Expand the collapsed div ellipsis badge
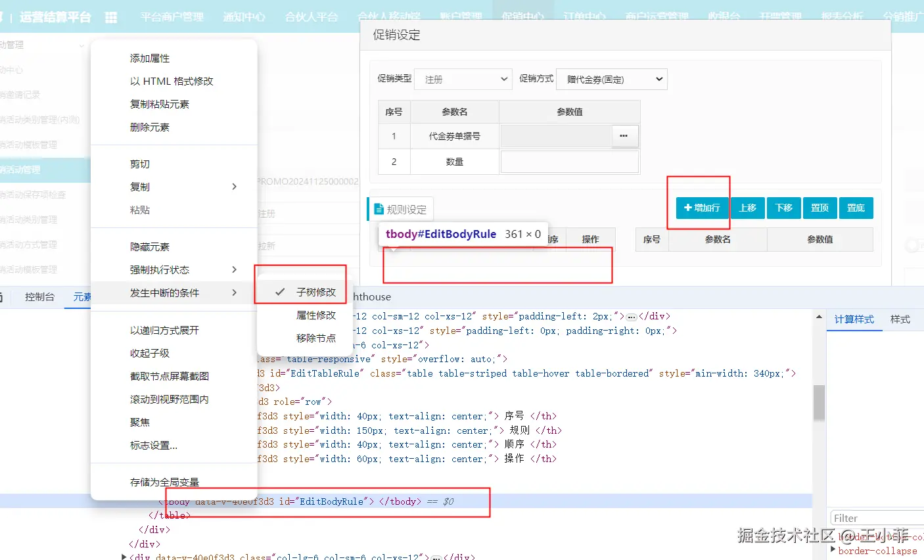Image resolution: width=924 pixels, height=560 pixels. [632, 317]
